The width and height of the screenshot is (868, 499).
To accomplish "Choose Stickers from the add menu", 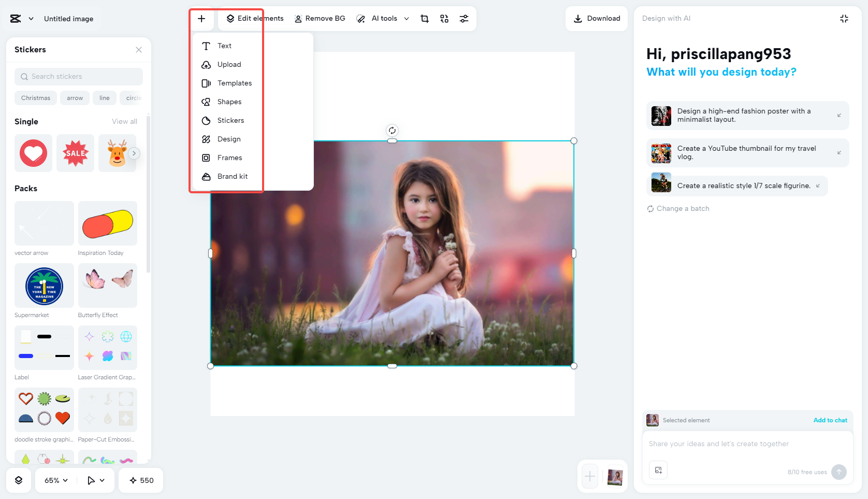I will click(x=230, y=120).
